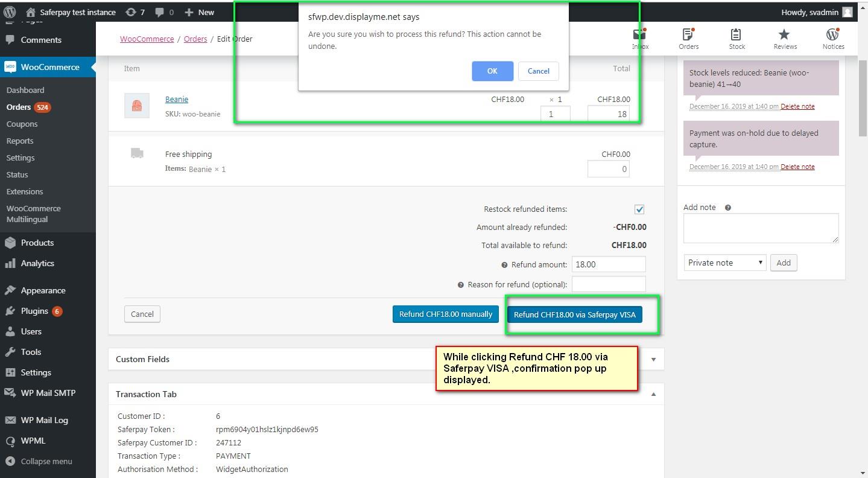
Task: Go to Coupons in WooCommerce submenu
Action: pyautogui.click(x=22, y=124)
